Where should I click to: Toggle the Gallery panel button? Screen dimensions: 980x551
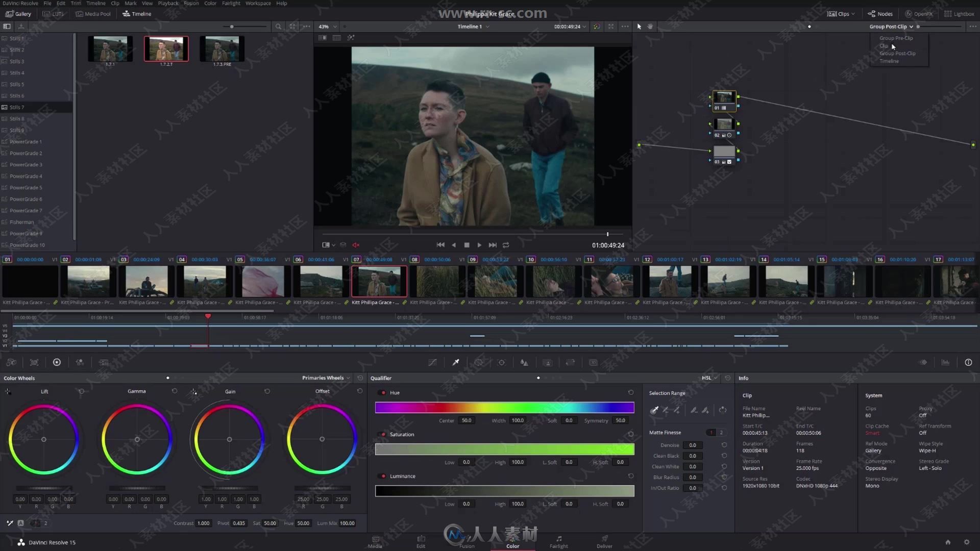coord(18,14)
